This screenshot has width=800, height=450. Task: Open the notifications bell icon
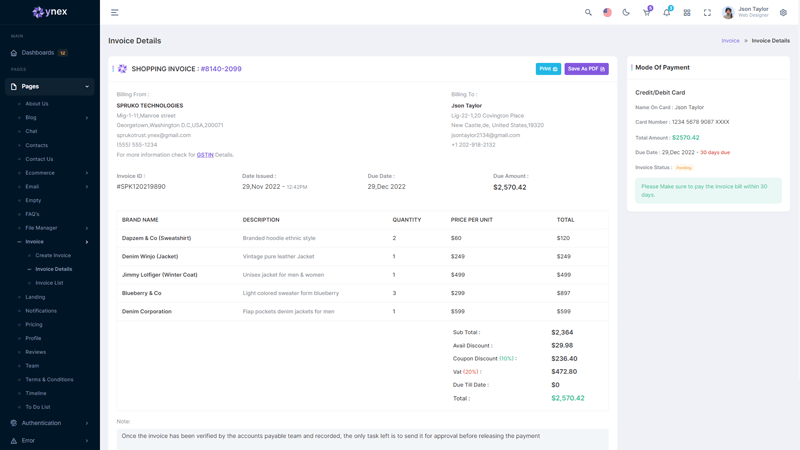[667, 13]
